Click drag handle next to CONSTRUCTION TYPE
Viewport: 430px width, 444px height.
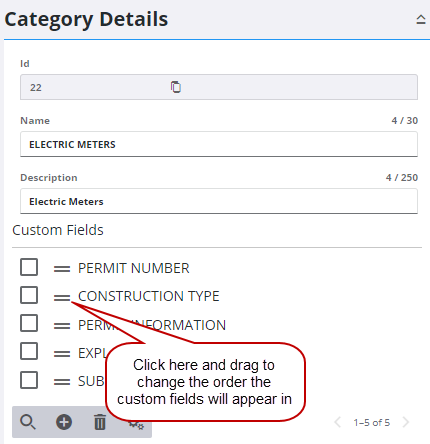(62, 297)
